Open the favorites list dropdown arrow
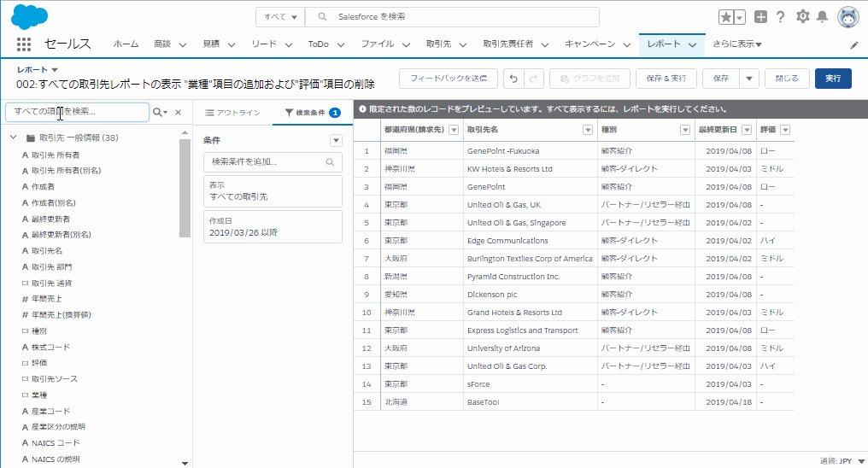 click(x=740, y=17)
